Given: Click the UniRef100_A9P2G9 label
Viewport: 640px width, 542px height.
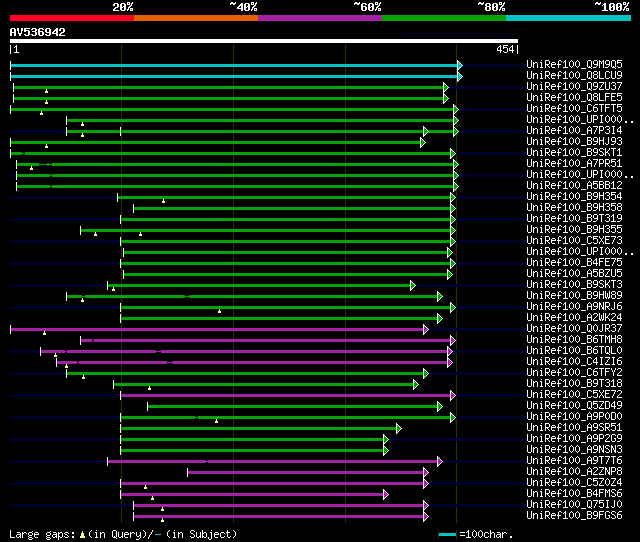Looking at the screenshot, I should pos(574,439).
